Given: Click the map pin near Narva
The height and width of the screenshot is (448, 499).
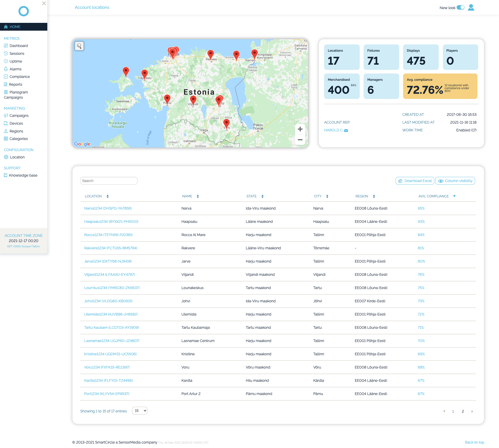Looking at the screenshot, I should pyautogui.click(x=254, y=54).
